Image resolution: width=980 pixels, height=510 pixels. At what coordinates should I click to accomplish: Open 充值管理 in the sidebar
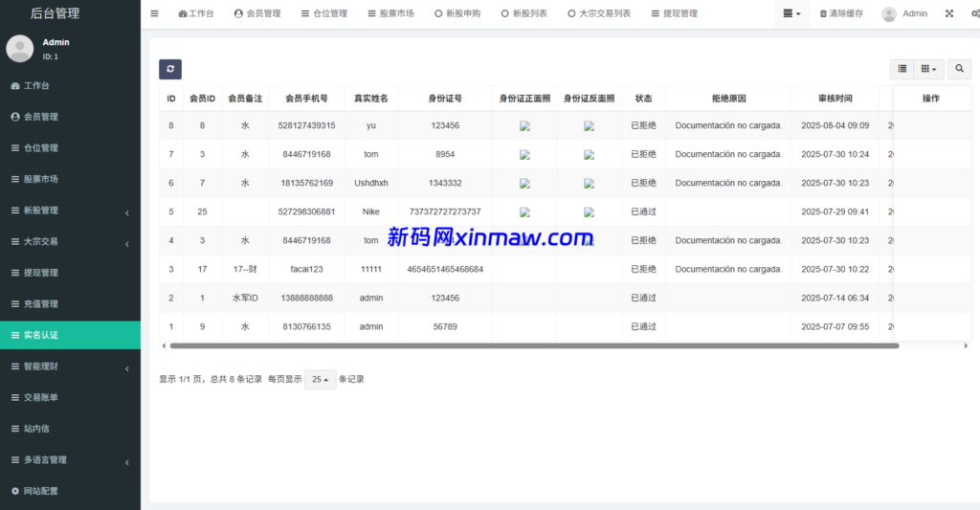click(x=70, y=303)
